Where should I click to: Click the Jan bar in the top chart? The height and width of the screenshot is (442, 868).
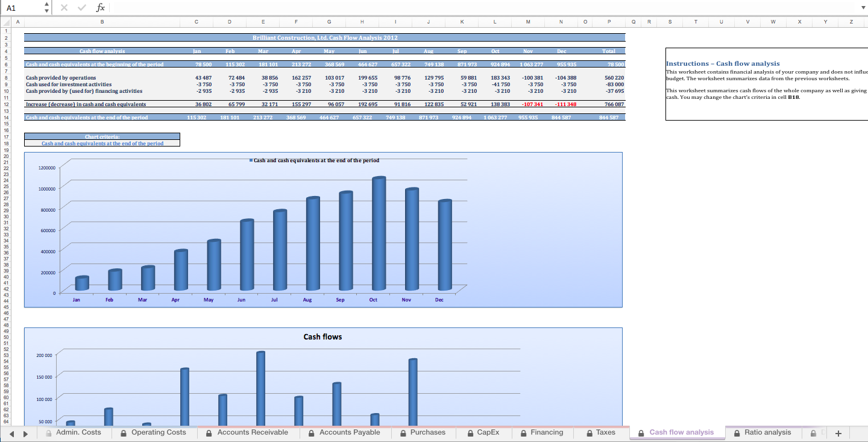point(82,283)
